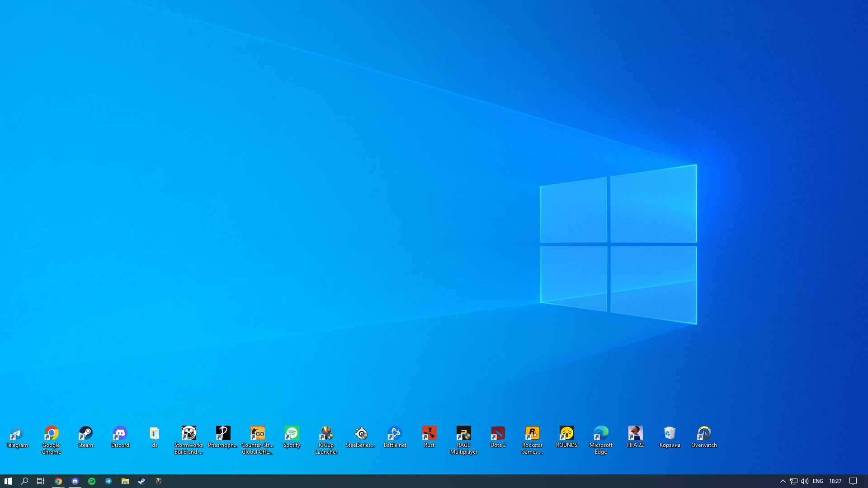
Task: Expand hidden system tray icons chevron
Action: [783, 481]
